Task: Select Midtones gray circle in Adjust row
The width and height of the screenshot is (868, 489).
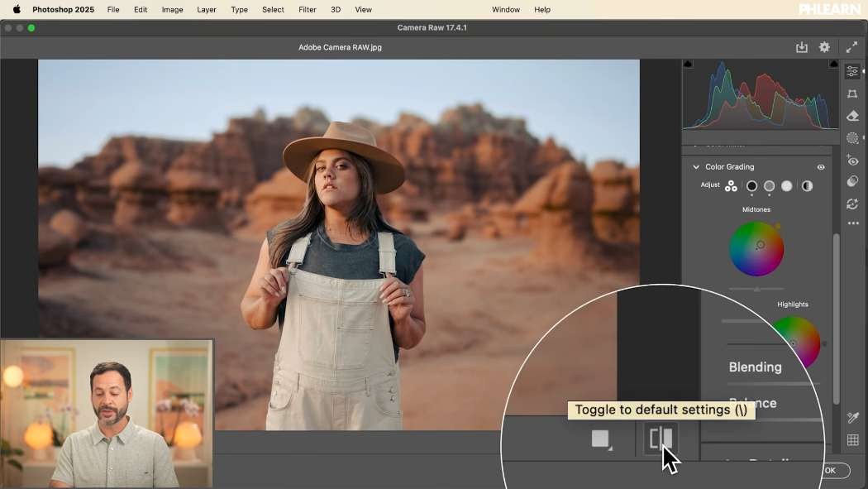Action: (x=769, y=186)
